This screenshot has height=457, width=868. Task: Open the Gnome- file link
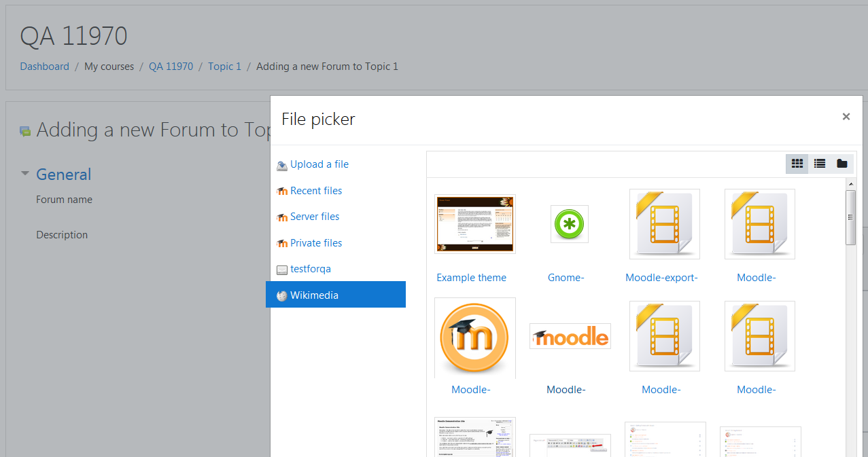tap(566, 278)
